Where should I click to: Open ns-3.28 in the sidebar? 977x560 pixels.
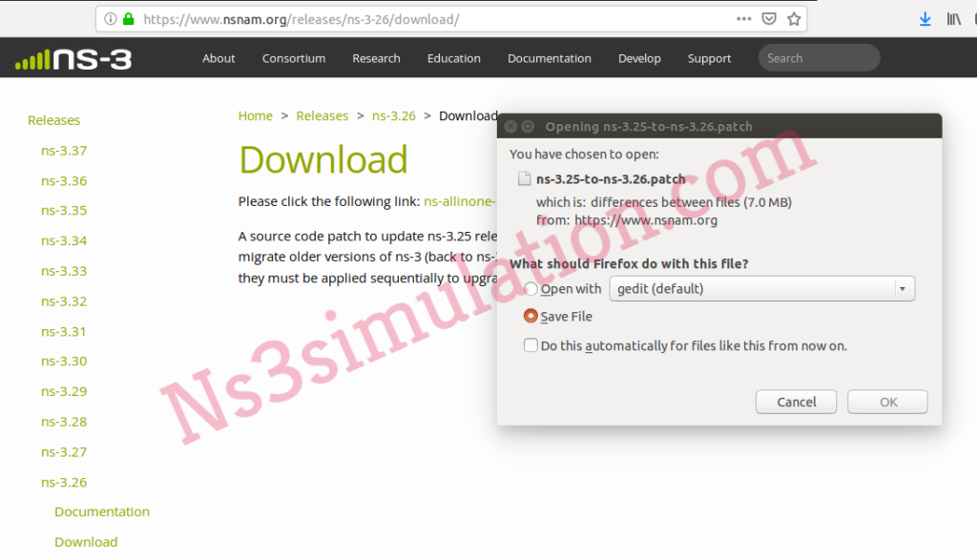coord(64,423)
